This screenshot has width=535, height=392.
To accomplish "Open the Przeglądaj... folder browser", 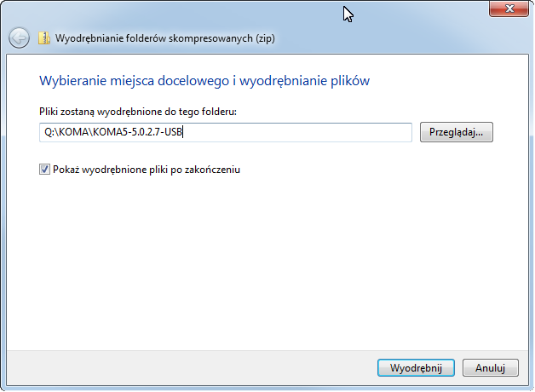I will [457, 132].
